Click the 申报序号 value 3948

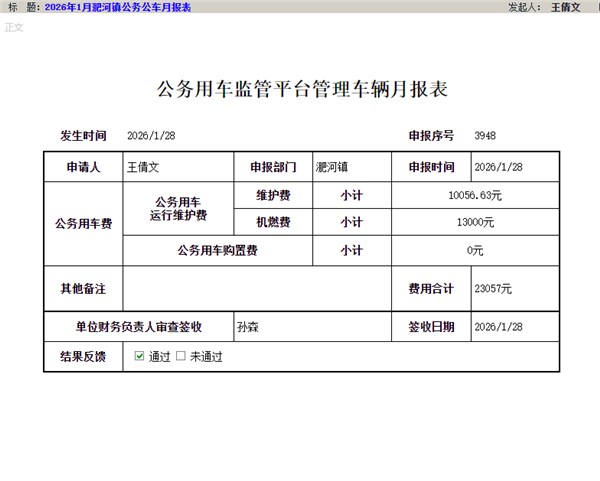(x=485, y=136)
